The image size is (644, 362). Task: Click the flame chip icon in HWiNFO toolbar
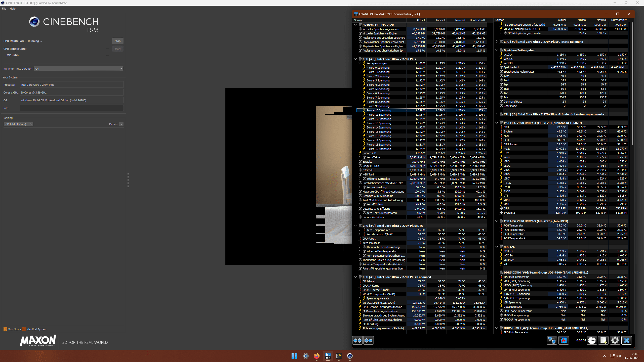[x=564, y=340]
